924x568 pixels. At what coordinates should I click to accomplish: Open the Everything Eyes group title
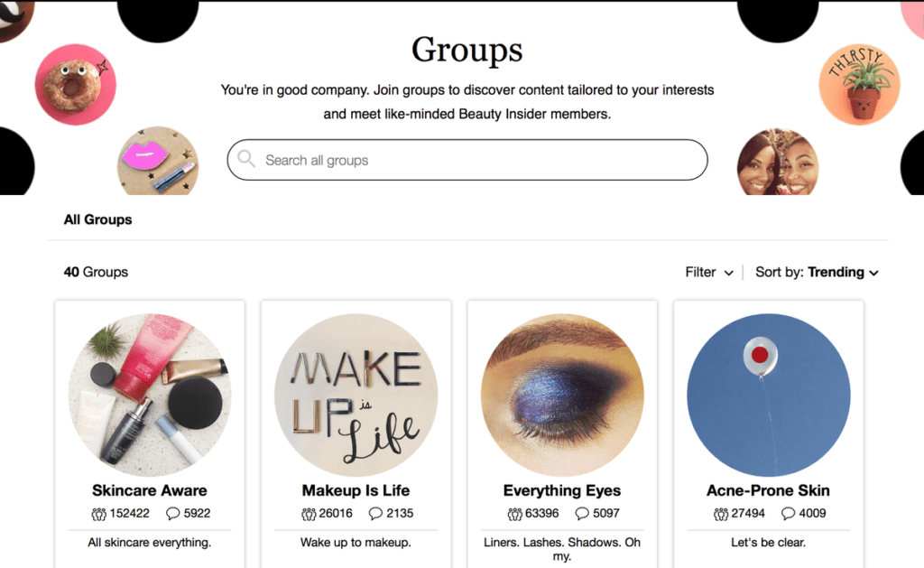tap(562, 490)
